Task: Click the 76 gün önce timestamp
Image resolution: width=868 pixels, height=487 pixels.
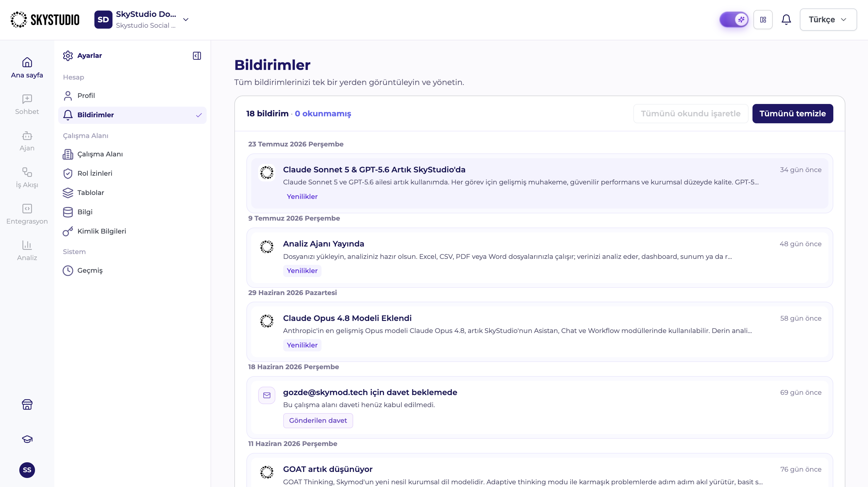Action: pos(801,469)
